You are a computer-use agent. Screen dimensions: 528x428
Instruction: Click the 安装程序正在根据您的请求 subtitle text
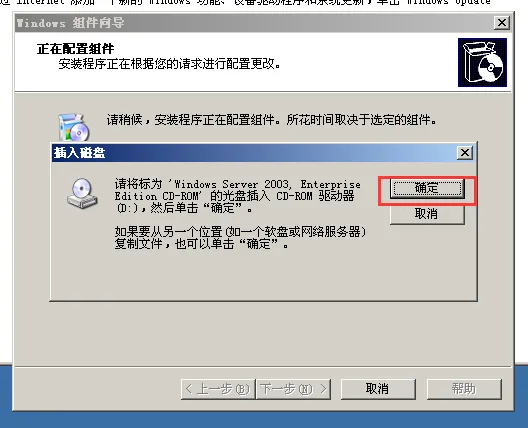click(169, 64)
